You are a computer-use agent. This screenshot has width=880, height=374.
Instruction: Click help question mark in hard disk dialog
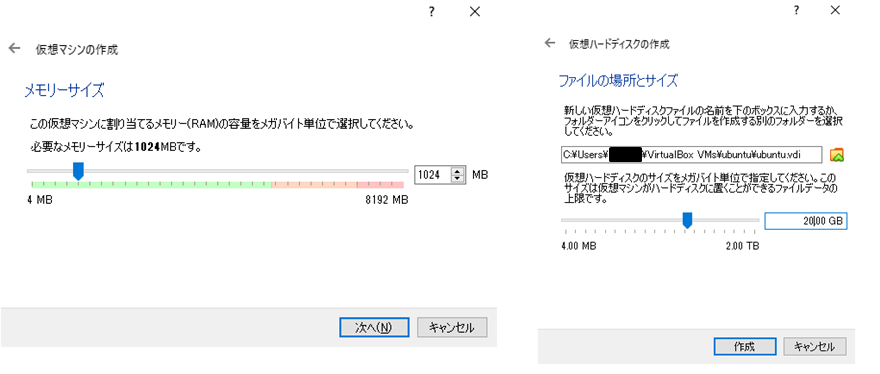(x=796, y=11)
